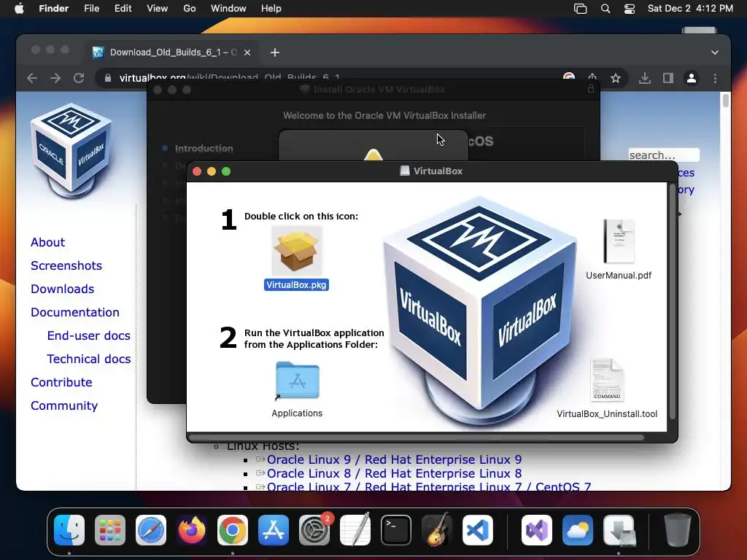
Task: Open the Screenshots sidebar link
Action: point(66,265)
